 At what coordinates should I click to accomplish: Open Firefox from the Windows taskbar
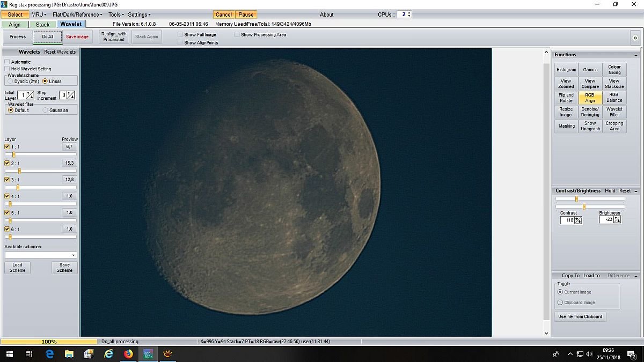(x=128, y=354)
